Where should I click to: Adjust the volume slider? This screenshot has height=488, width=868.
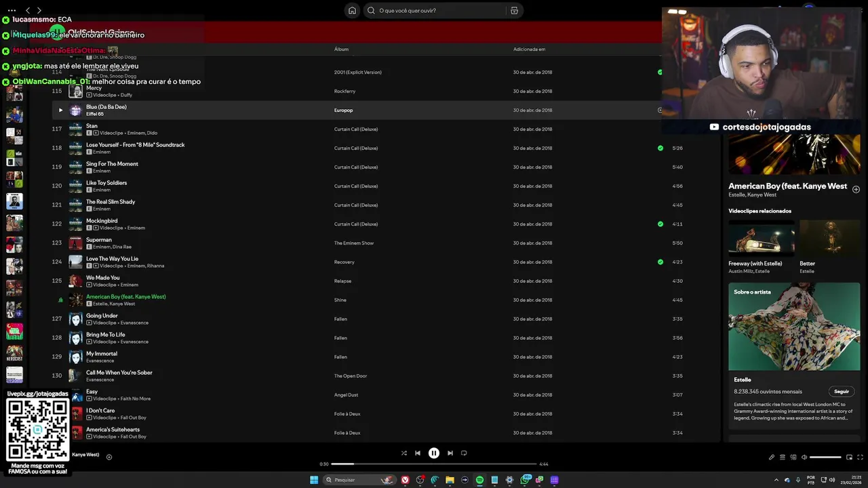click(825, 457)
